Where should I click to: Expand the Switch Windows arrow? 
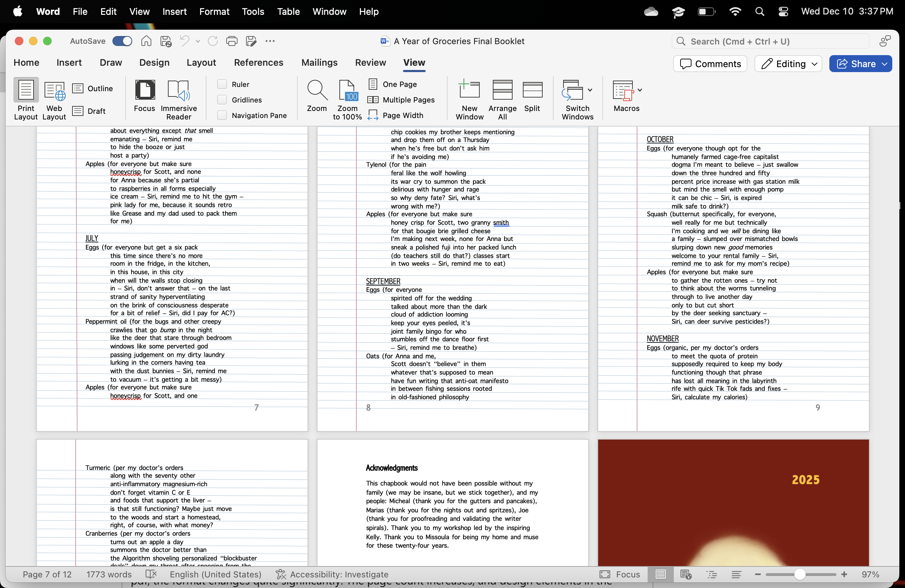[x=590, y=90]
